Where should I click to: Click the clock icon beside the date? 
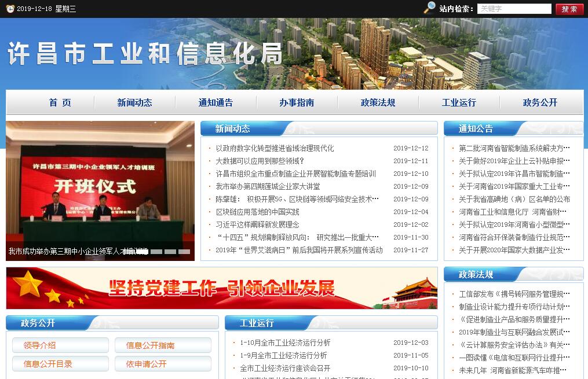pos(10,9)
